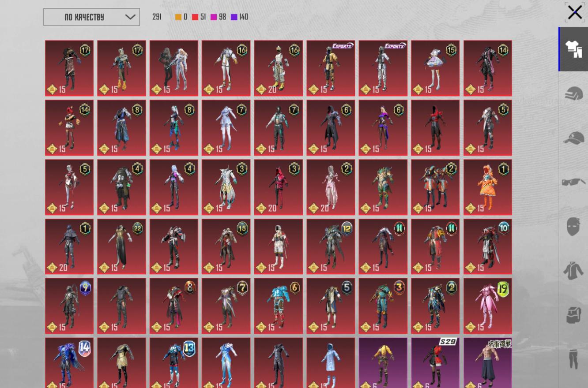Switch to the backpack category icon

573,315
